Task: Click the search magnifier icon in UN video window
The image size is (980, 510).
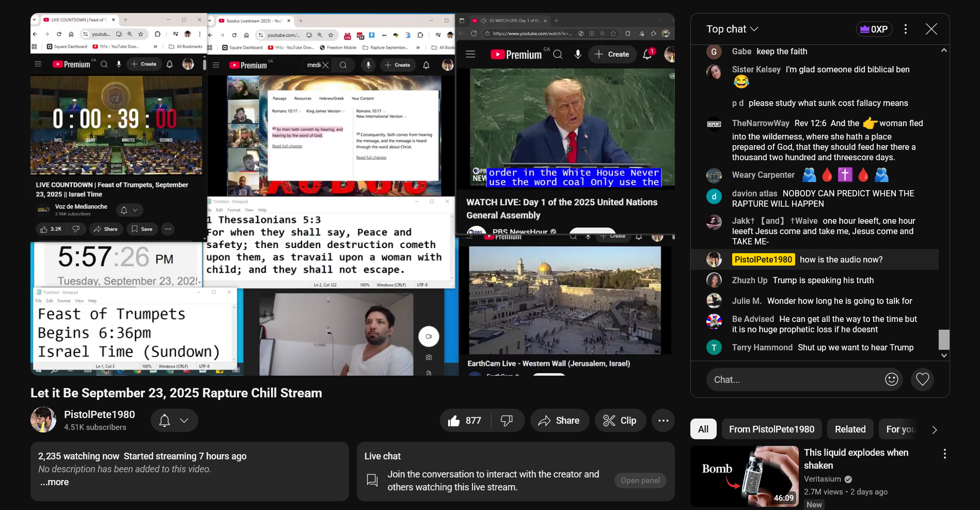Action: pos(558,54)
